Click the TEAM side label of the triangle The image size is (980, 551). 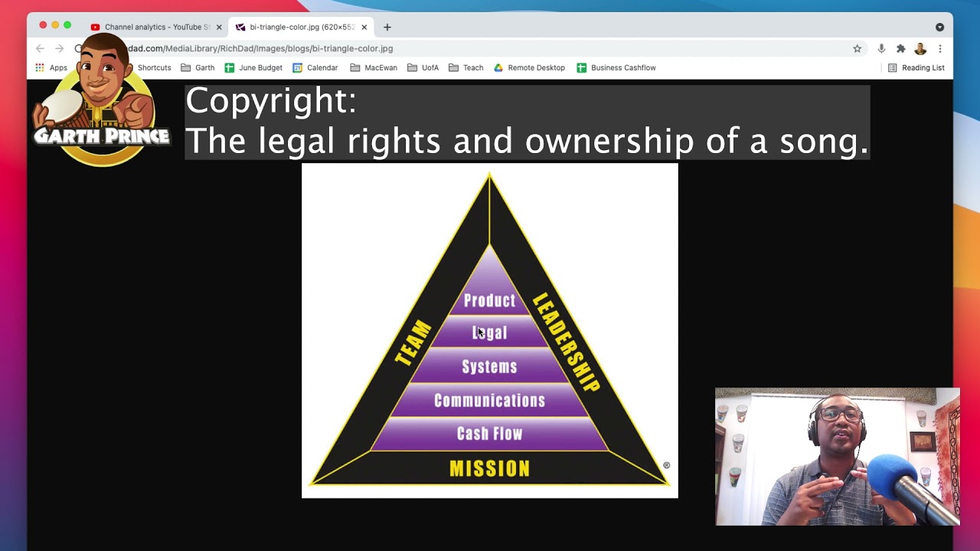pos(413,342)
